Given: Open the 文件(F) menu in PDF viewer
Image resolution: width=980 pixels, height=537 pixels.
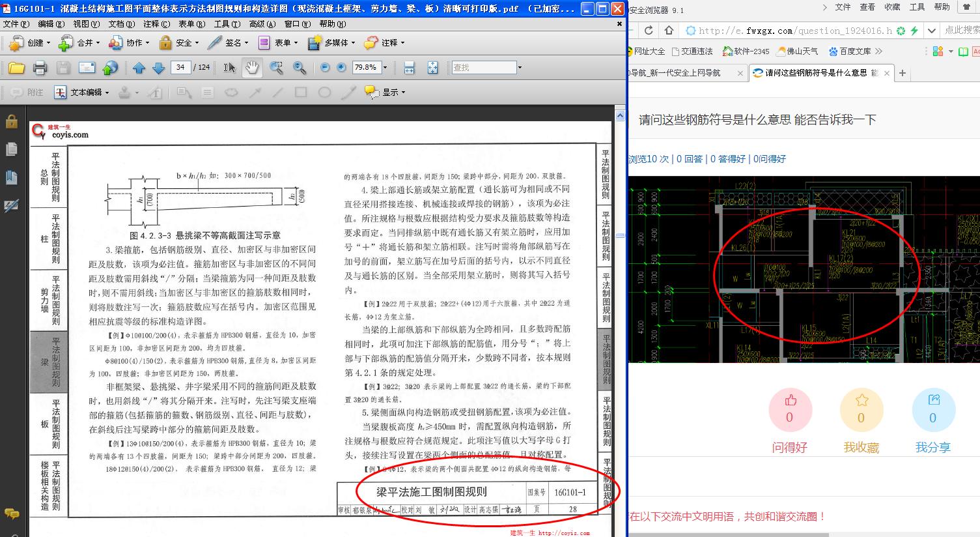Looking at the screenshot, I should pyautogui.click(x=16, y=24).
